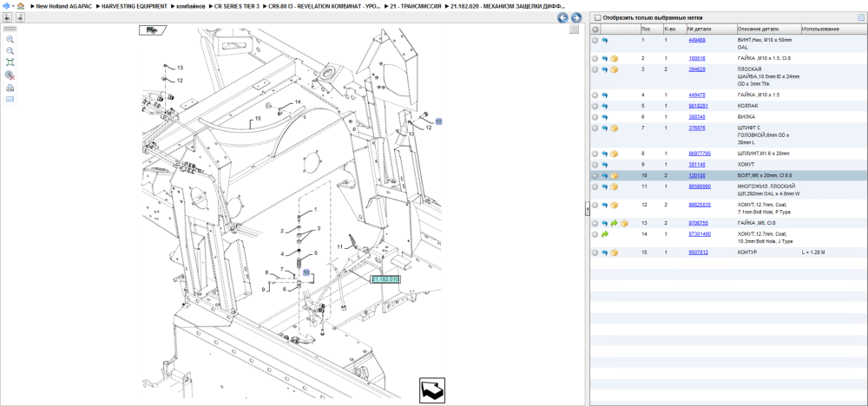
Task: Collapse the panel with the left-arrow icon
Action: tap(8, 17)
